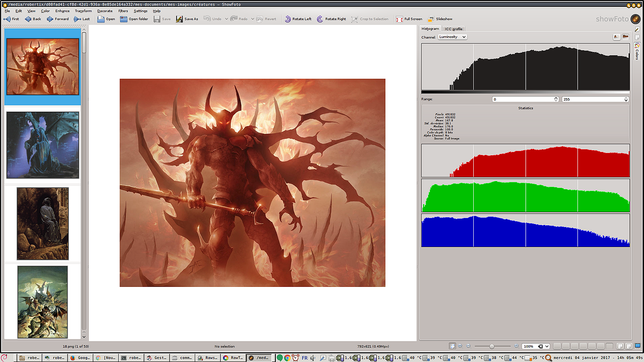Click Open in the toolbar
This screenshot has width=644, height=362.
106,19
